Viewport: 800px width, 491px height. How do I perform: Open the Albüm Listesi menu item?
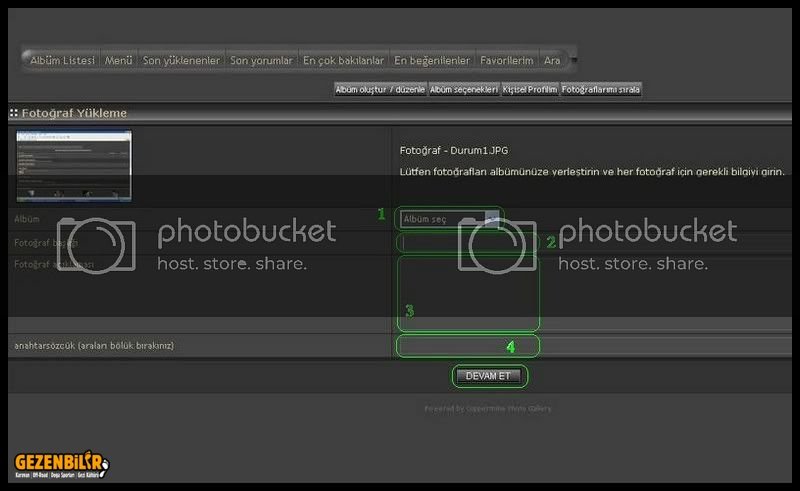pyautogui.click(x=62, y=60)
